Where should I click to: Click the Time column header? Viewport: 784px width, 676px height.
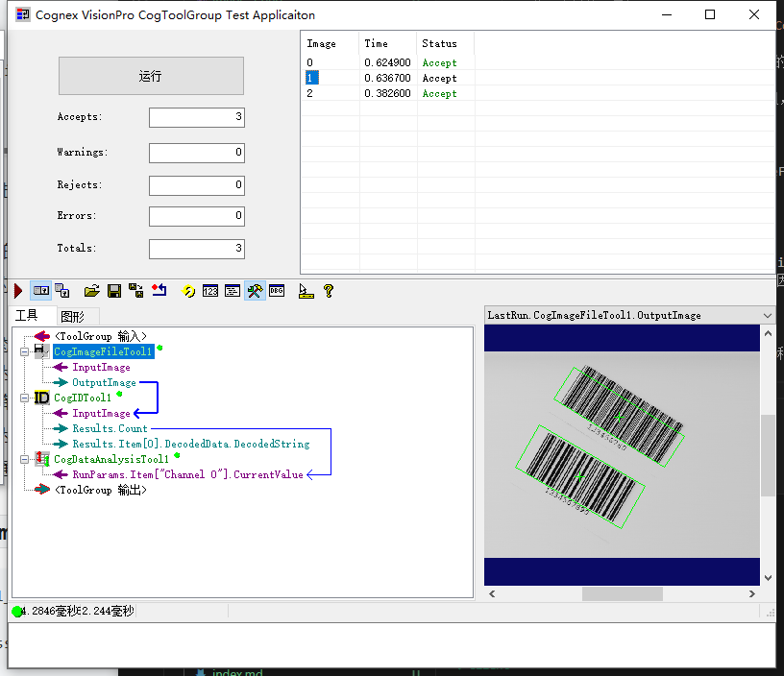[x=387, y=43]
